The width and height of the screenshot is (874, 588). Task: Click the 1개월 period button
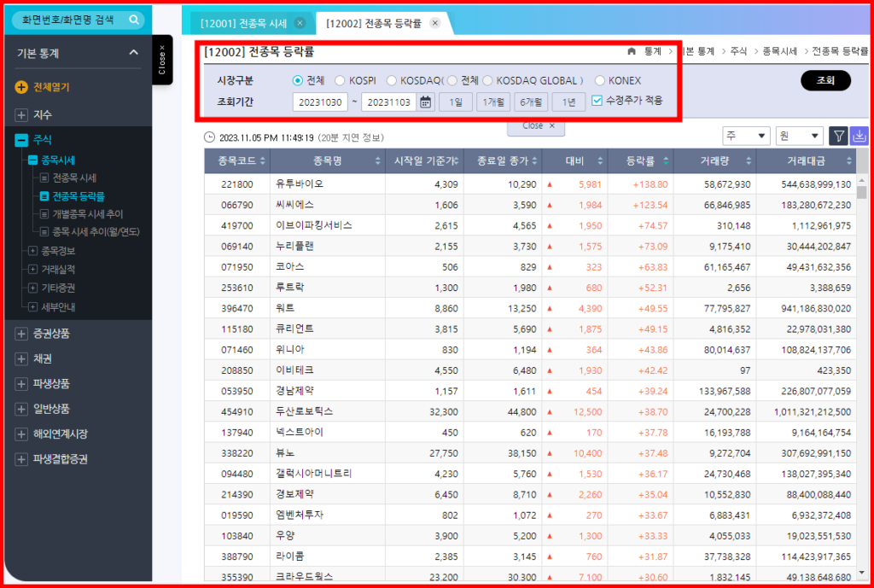pyautogui.click(x=493, y=102)
